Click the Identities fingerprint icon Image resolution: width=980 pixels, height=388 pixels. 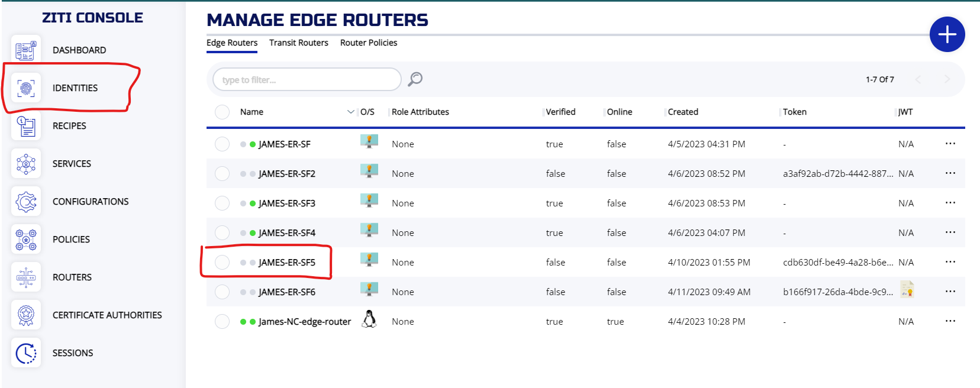26,88
